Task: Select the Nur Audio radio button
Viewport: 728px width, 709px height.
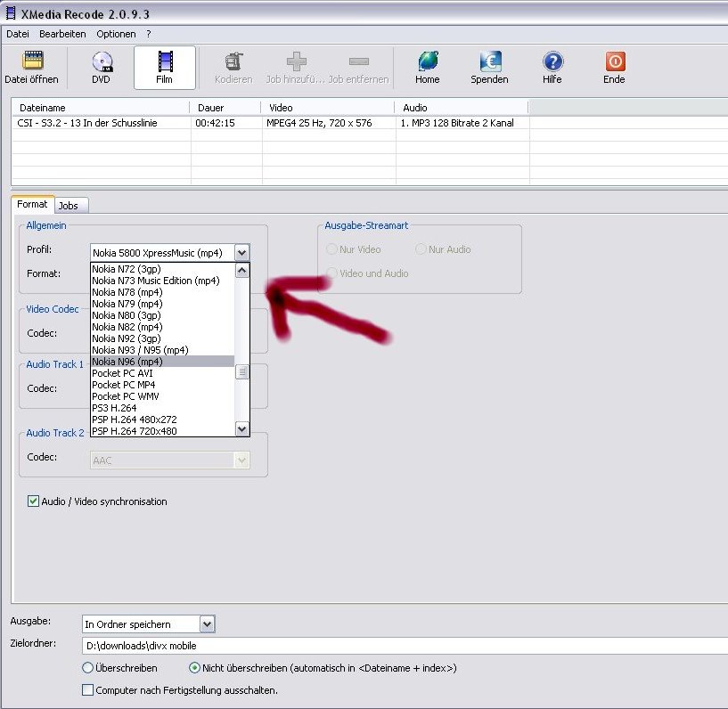Action: point(421,249)
